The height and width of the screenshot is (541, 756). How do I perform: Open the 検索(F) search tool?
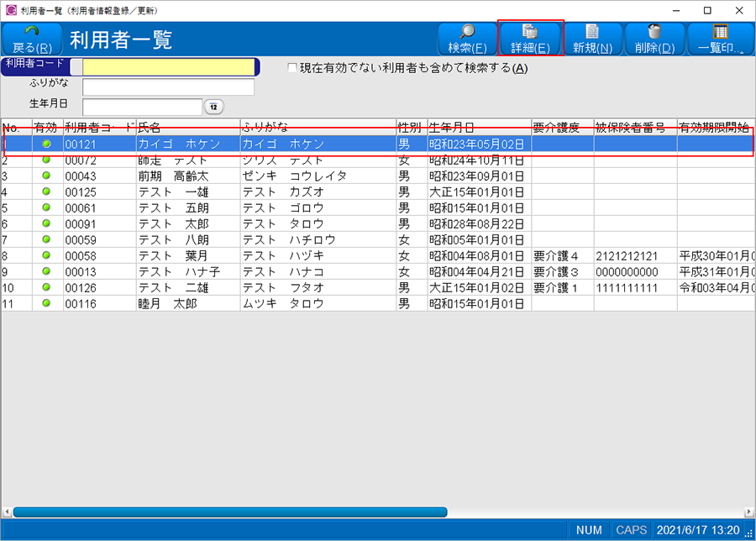[x=467, y=39]
